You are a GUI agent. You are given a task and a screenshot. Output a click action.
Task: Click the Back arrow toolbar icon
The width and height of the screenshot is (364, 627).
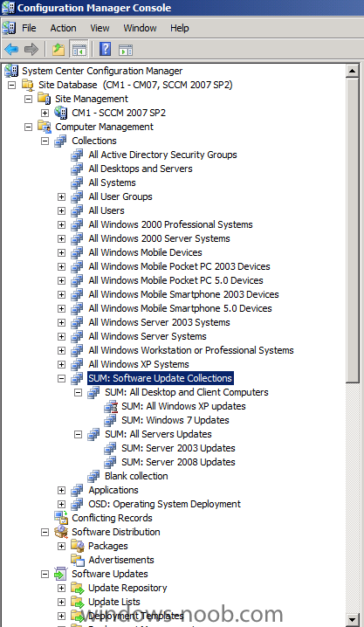(11, 50)
